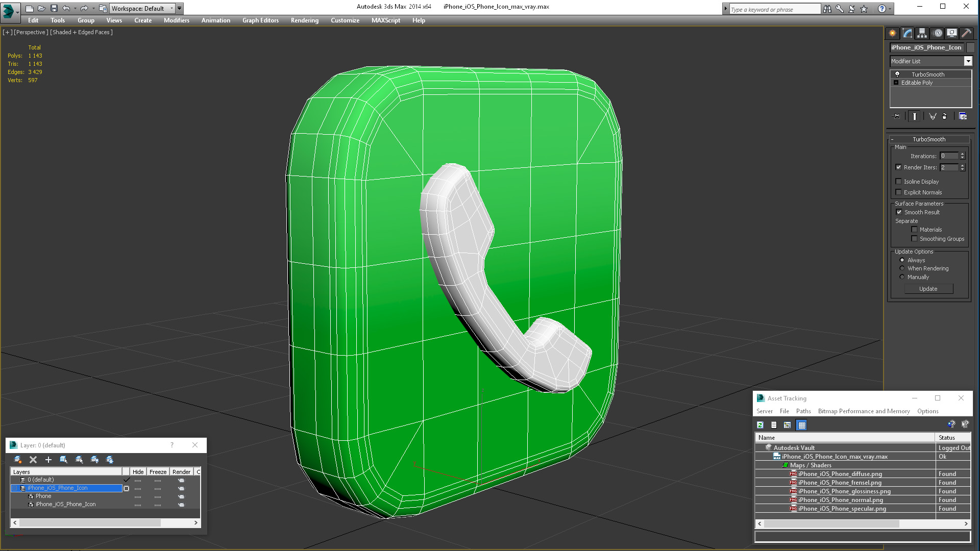Select the Always update radio button

pos(902,260)
